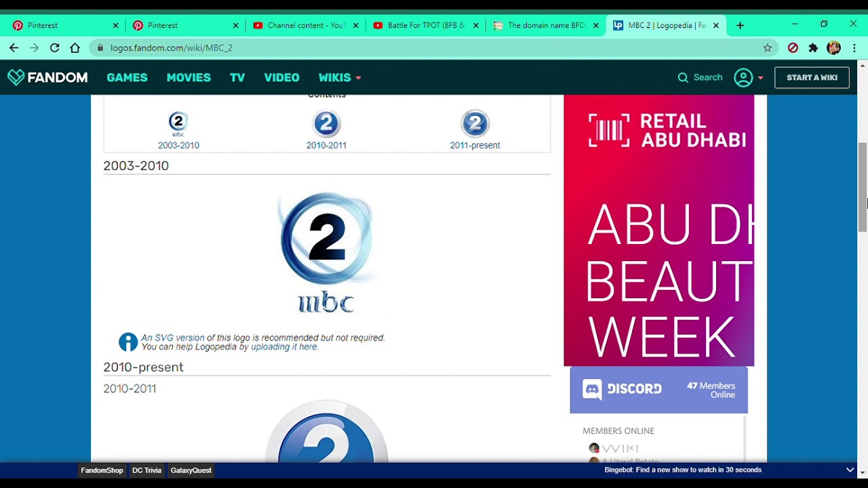Open GalaxyQuest in the bottom bar

point(191,470)
